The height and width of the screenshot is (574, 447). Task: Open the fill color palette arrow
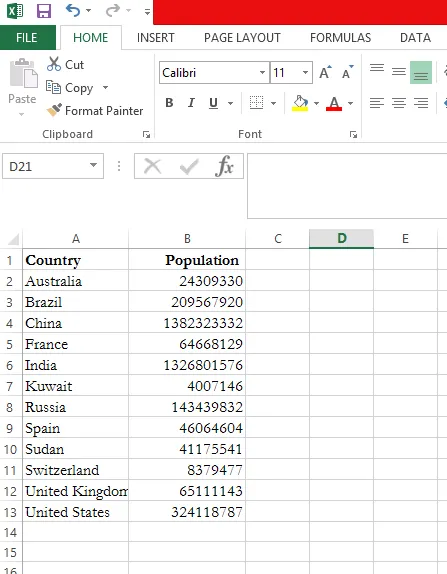pos(316,103)
